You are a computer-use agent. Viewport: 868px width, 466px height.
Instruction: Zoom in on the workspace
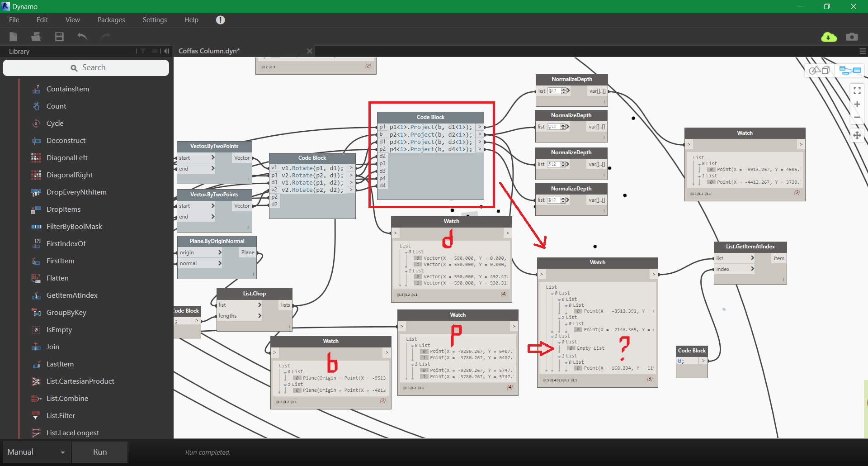tap(857, 105)
